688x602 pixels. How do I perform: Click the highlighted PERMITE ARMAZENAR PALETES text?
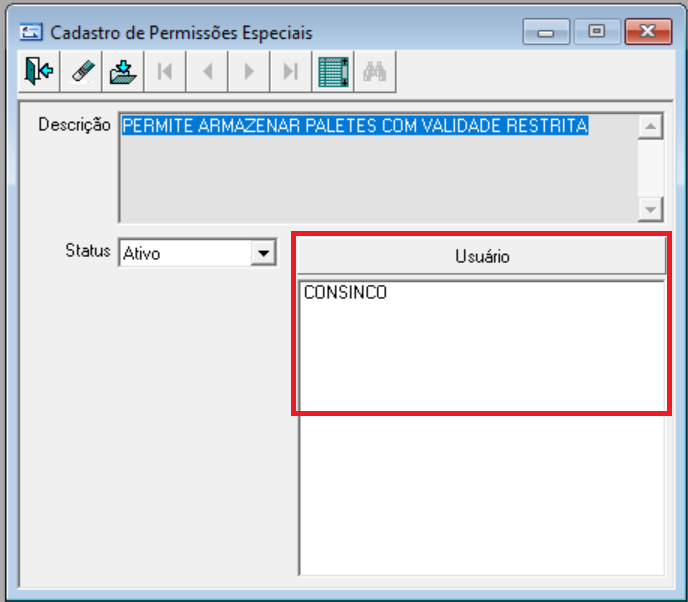coord(355,125)
